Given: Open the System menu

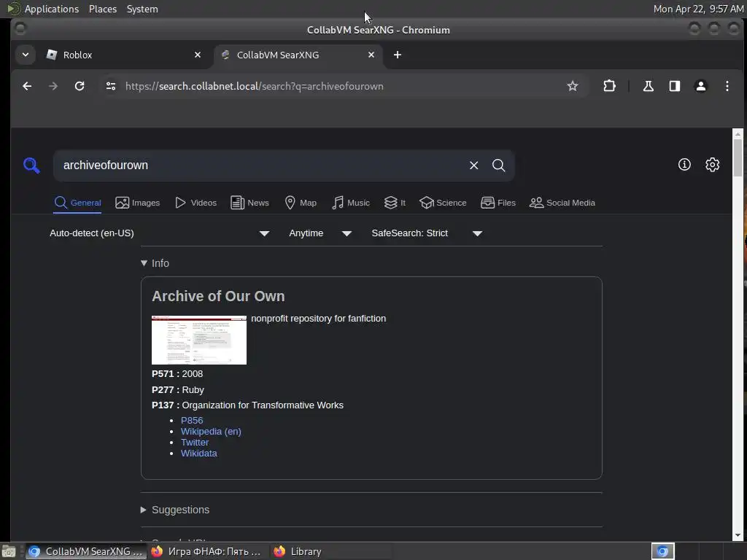Looking at the screenshot, I should tap(142, 9).
